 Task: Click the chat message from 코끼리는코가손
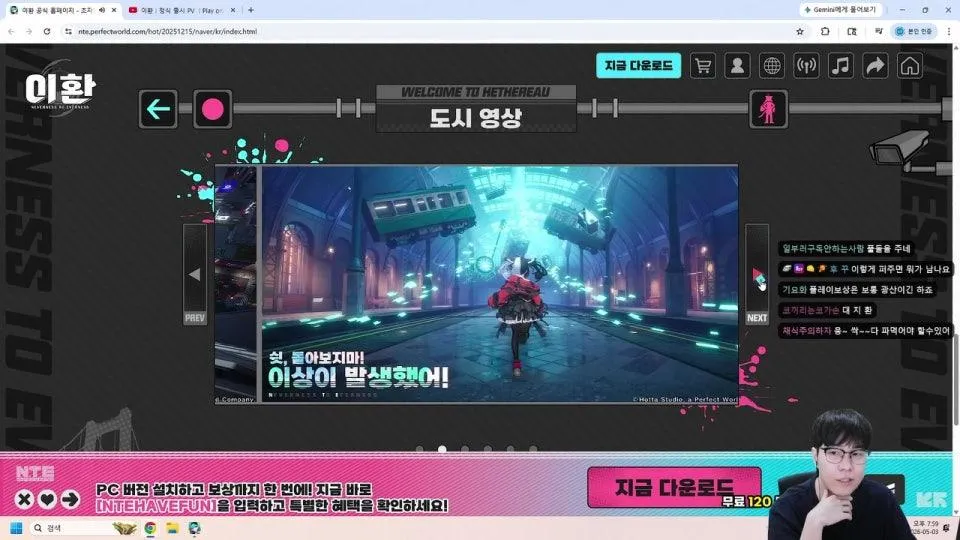pyautogui.click(x=827, y=310)
